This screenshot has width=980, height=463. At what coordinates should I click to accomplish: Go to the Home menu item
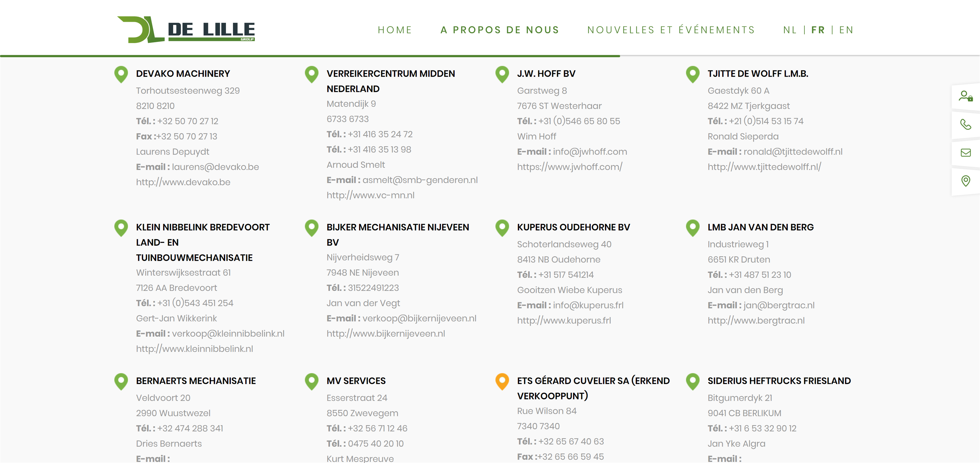tap(394, 30)
